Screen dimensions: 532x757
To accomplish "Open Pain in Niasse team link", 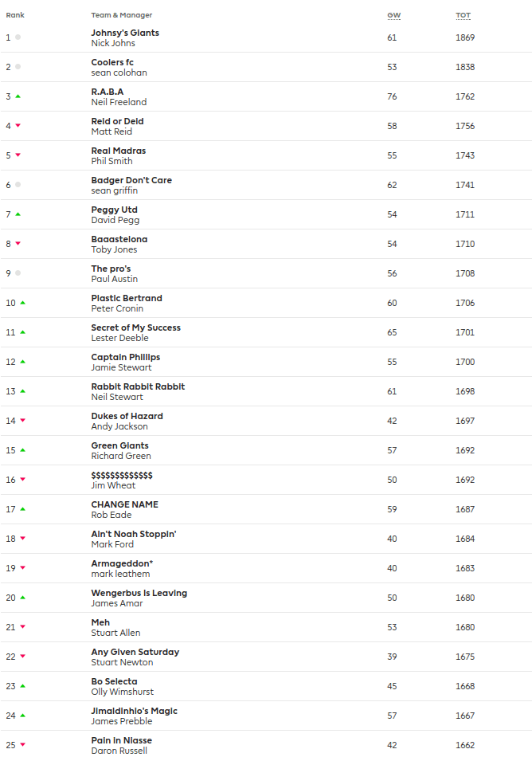I will [121, 740].
